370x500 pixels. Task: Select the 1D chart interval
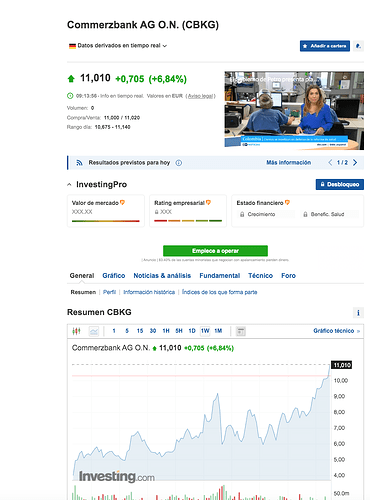click(x=192, y=331)
